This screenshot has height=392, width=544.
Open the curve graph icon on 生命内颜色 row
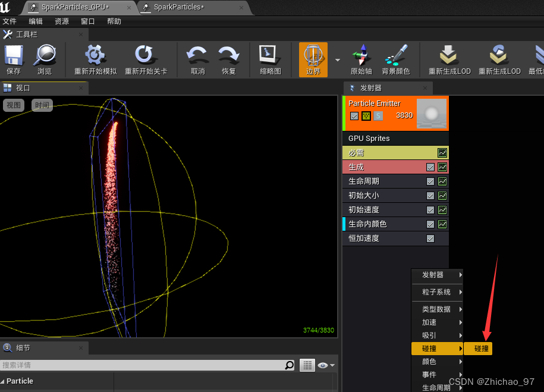442,224
